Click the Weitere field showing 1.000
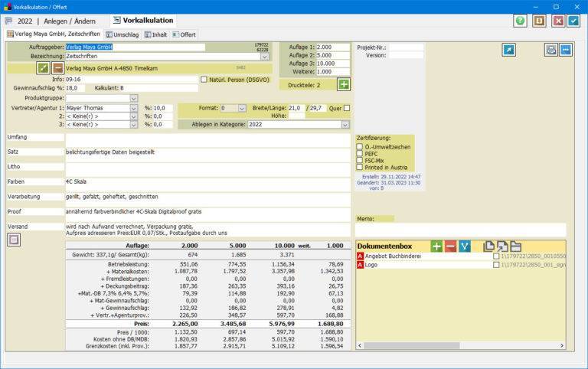This screenshot has width=588, height=369. point(332,72)
